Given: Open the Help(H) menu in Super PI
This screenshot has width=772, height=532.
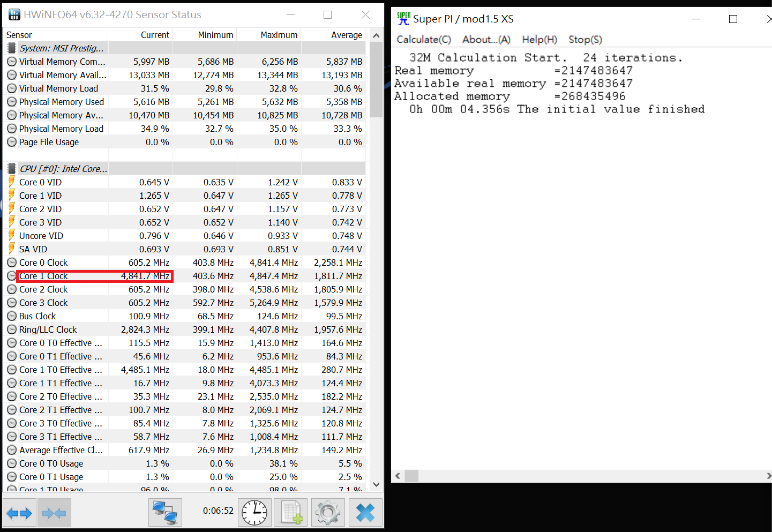Looking at the screenshot, I should pyautogui.click(x=539, y=40).
